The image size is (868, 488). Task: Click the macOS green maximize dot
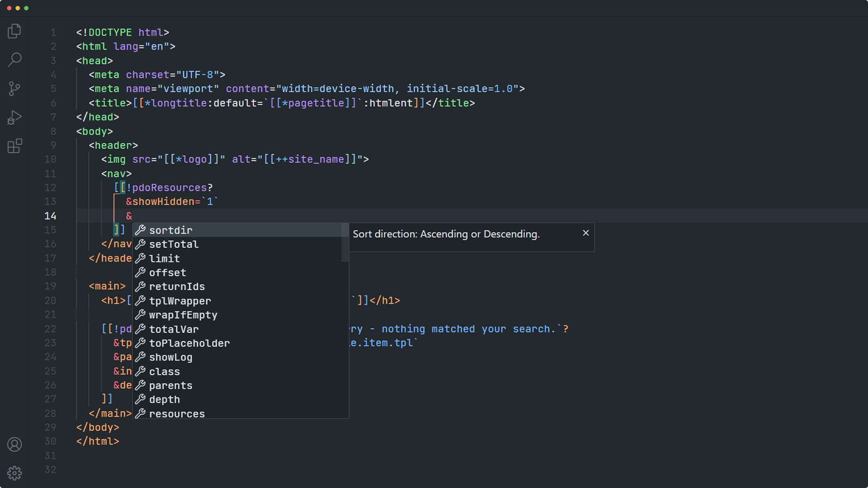pos(26,8)
